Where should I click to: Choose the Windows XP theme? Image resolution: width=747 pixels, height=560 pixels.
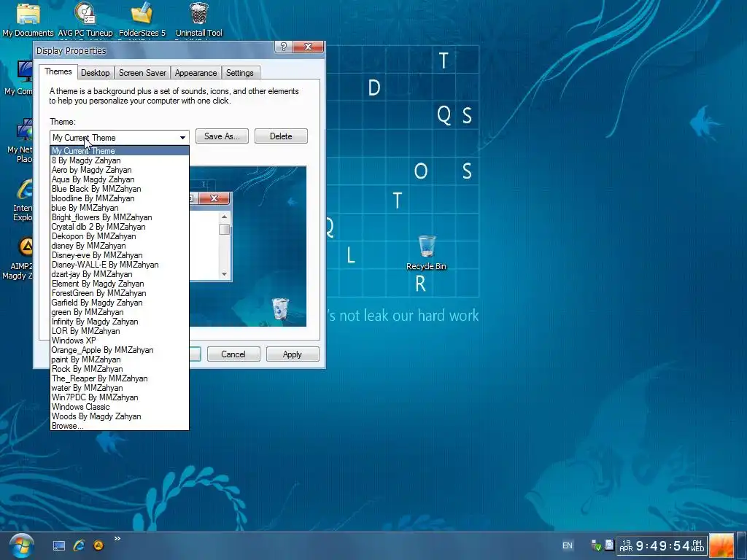coord(120,341)
